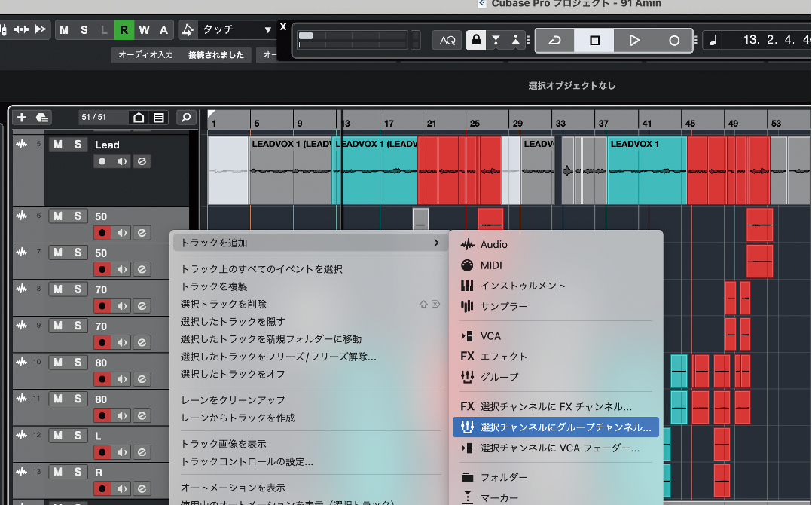Click the automation mode icon beside タッチ
The image size is (812, 505).
click(188, 30)
